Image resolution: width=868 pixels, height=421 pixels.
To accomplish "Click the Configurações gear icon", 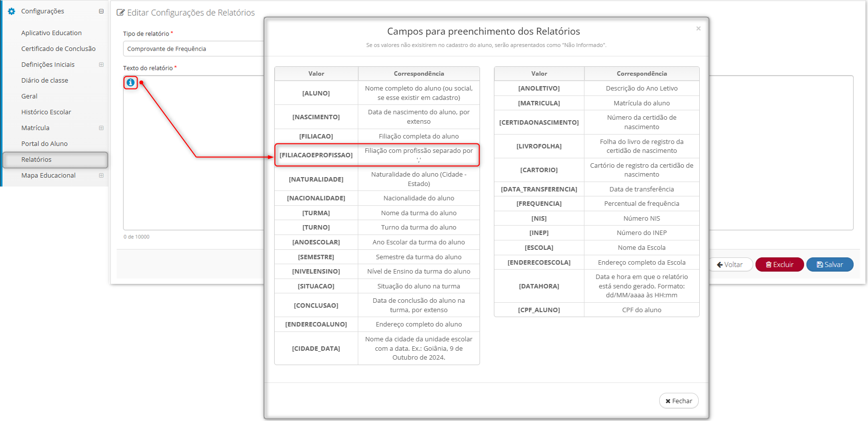I will pyautogui.click(x=11, y=11).
